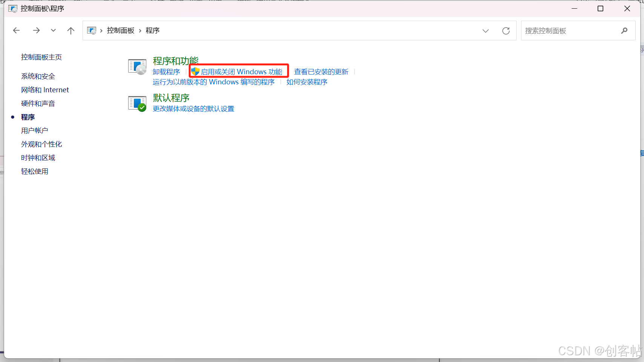Open the 卸载程序 link

pyautogui.click(x=166, y=72)
